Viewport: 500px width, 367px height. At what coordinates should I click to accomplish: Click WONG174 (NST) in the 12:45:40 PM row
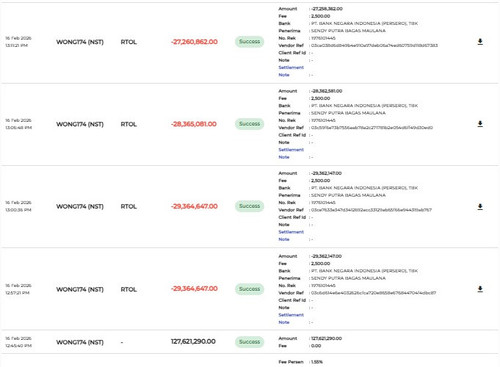(x=80, y=342)
